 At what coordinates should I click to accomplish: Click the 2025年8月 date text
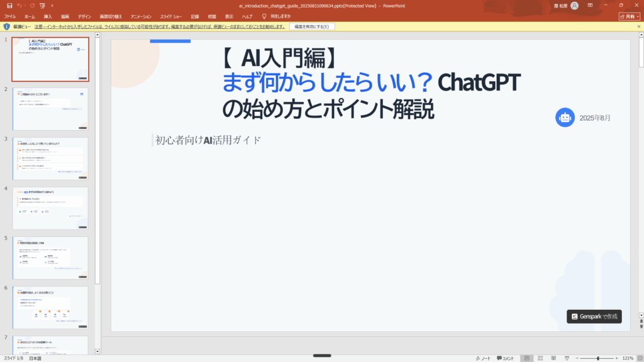(595, 118)
